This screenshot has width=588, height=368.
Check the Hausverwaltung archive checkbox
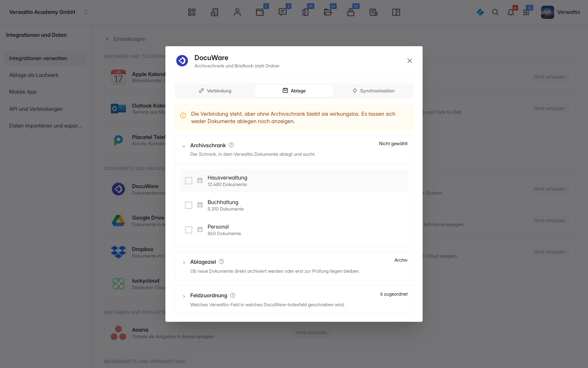pos(189,181)
